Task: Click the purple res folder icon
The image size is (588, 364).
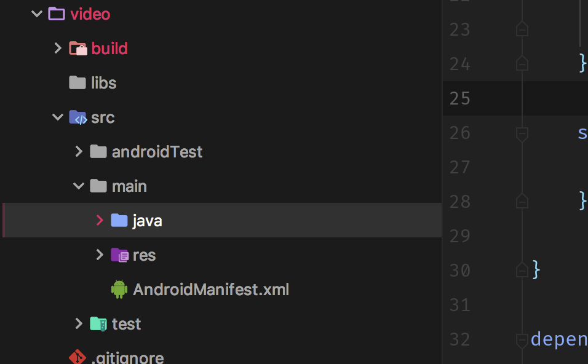Action: tap(120, 255)
